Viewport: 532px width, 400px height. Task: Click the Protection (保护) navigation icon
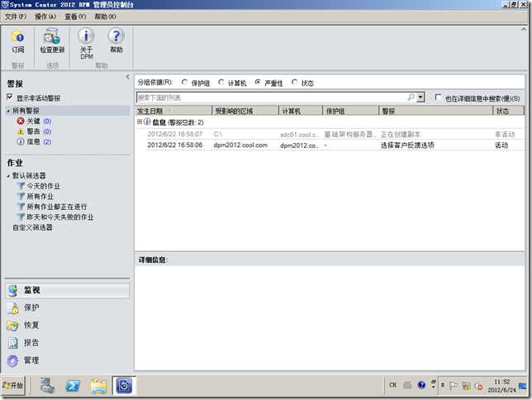(13, 308)
